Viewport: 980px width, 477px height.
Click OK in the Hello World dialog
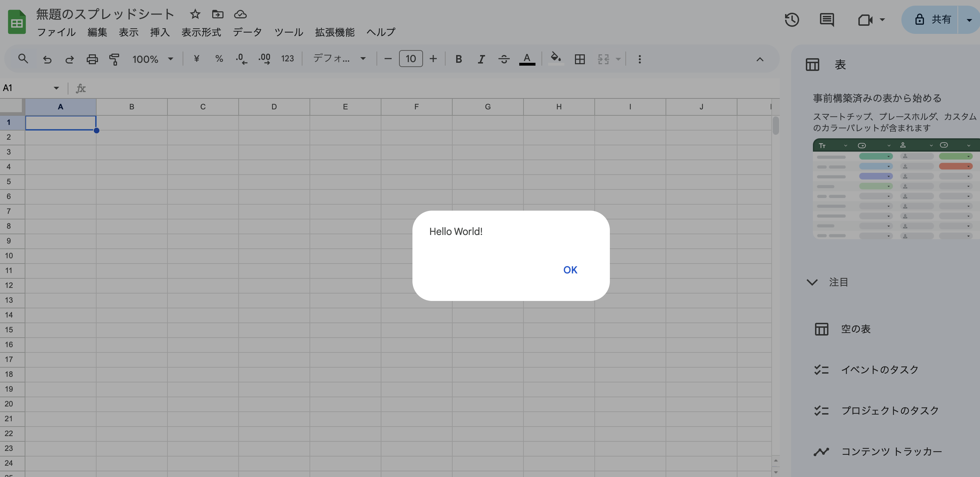(570, 270)
